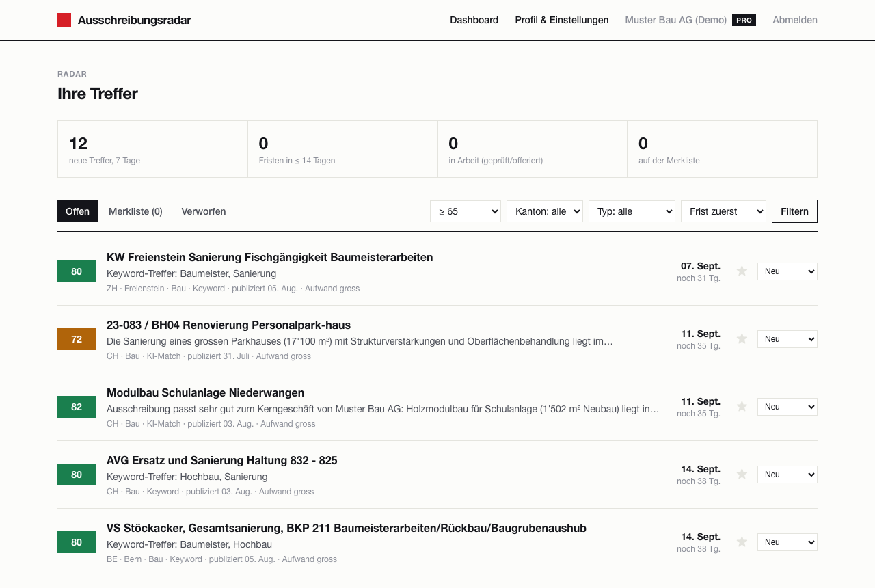Click the Filtern button
Screen dimensions: 875x588
(794, 211)
